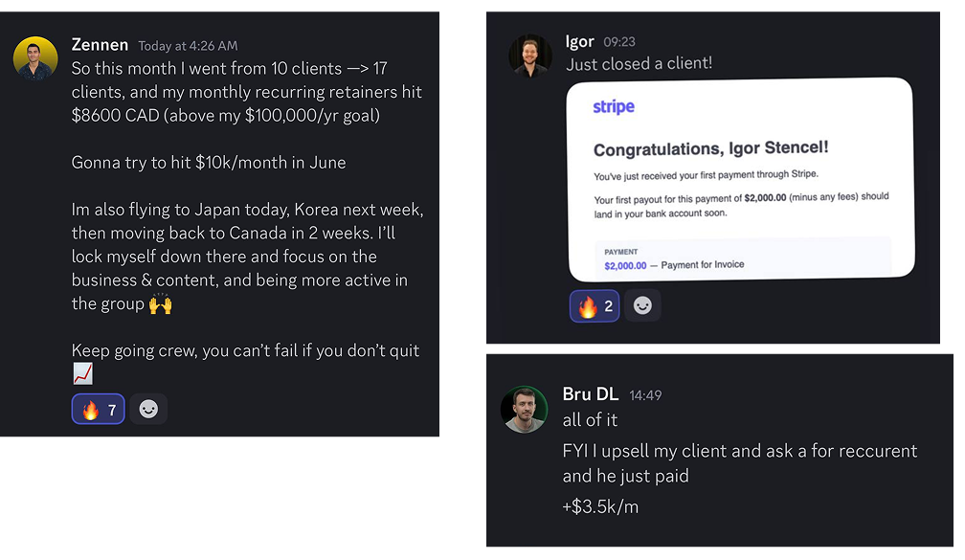Click the chart increasing emoji
Image resolution: width=965 pixels, height=560 pixels.
coord(82,374)
